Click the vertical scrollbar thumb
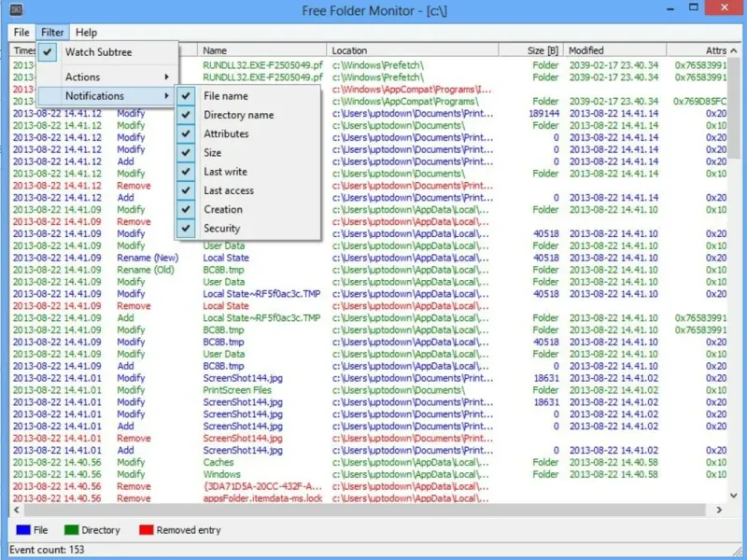Image resolution: width=747 pixels, height=560 pixels. [734, 109]
